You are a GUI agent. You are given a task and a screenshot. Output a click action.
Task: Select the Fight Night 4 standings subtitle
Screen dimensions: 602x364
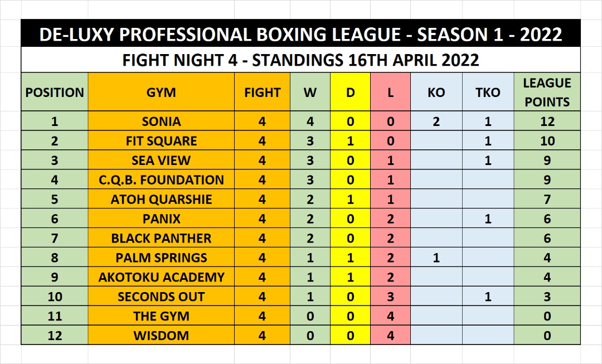(x=300, y=60)
